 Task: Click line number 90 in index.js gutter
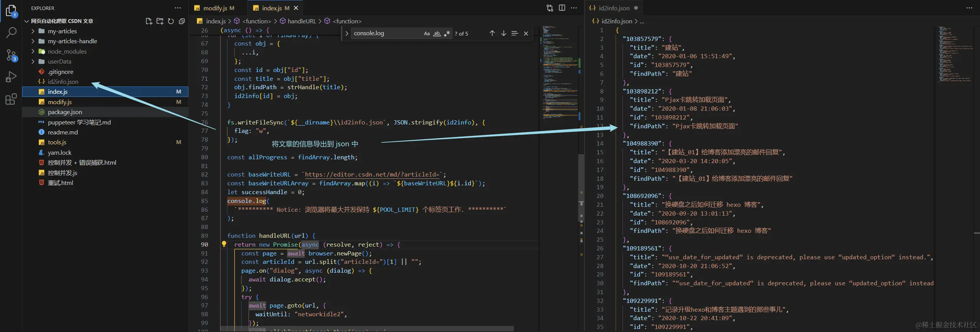(x=204, y=244)
